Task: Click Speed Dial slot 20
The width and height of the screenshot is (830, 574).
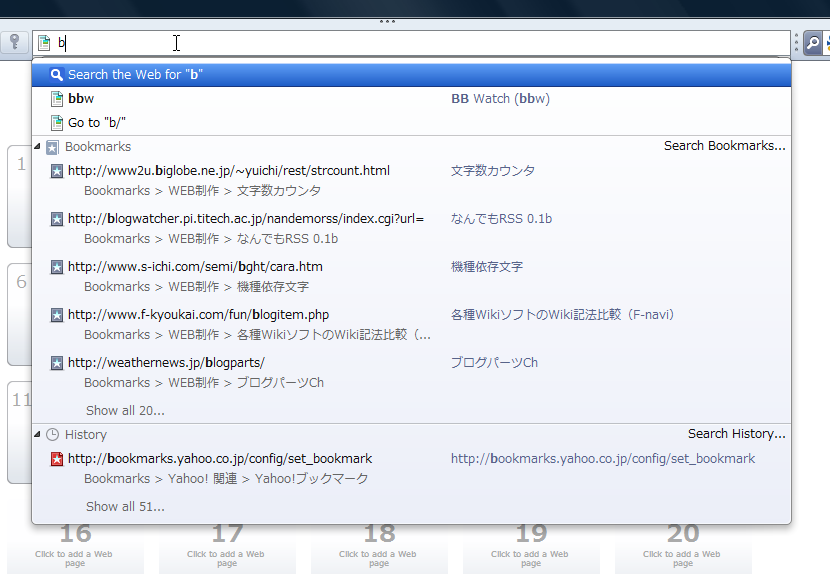Action: click(683, 549)
